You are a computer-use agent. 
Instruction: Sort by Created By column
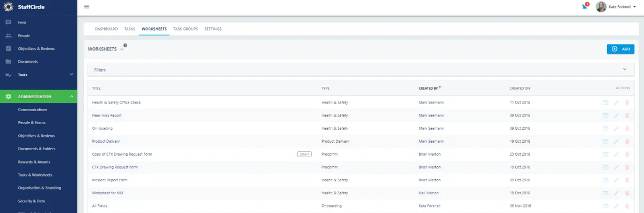[x=429, y=88]
